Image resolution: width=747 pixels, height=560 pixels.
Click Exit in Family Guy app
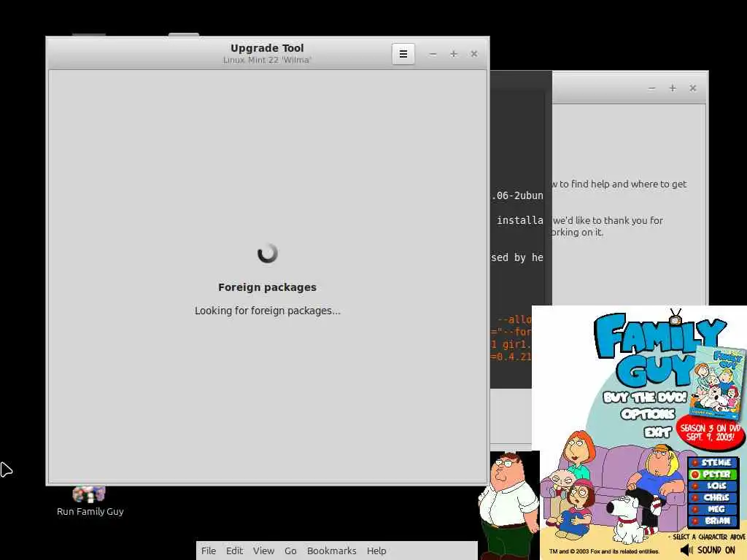click(x=658, y=432)
